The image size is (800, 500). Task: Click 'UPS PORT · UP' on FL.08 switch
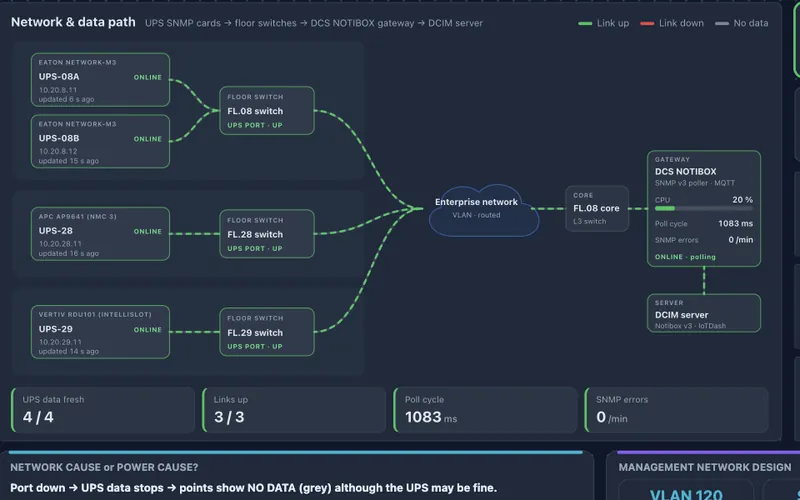(x=255, y=126)
